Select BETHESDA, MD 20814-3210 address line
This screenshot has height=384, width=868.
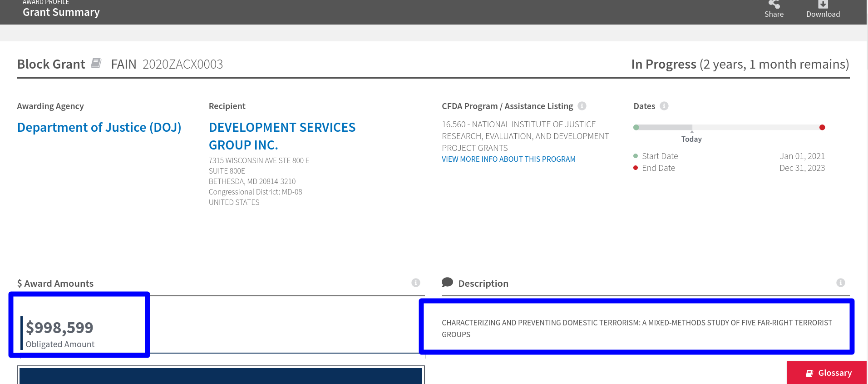click(x=252, y=181)
